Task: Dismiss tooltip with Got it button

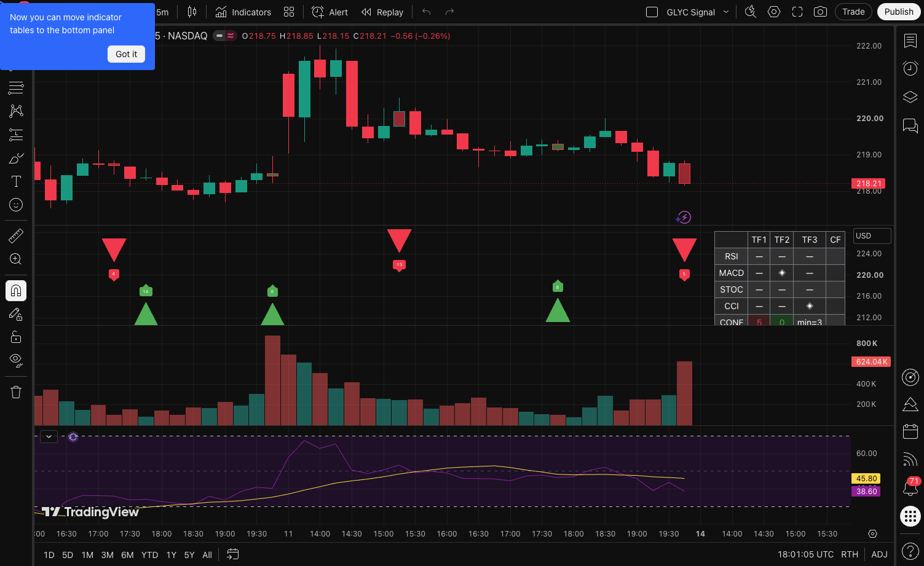Action: 127,54
